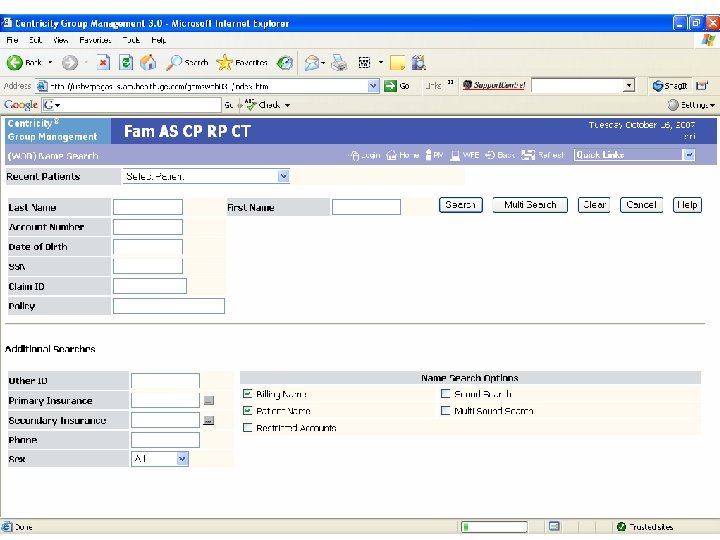The height and width of the screenshot is (540, 720).
Task: Click the Date of Birth input field
Action: coord(148,247)
